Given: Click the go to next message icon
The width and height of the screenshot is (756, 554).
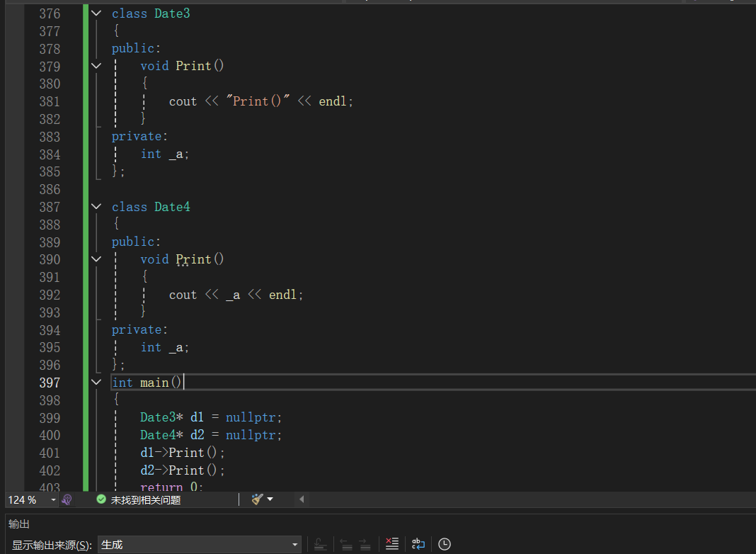Looking at the screenshot, I should coord(365,544).
